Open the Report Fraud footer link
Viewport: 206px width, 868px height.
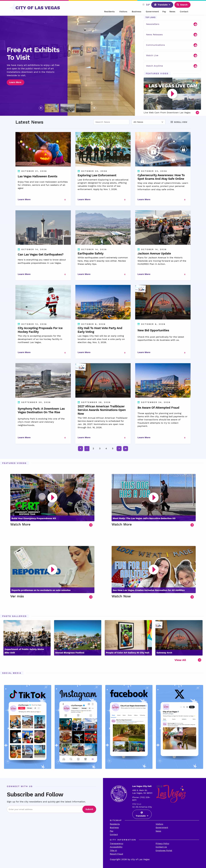(x=116, y=854)
